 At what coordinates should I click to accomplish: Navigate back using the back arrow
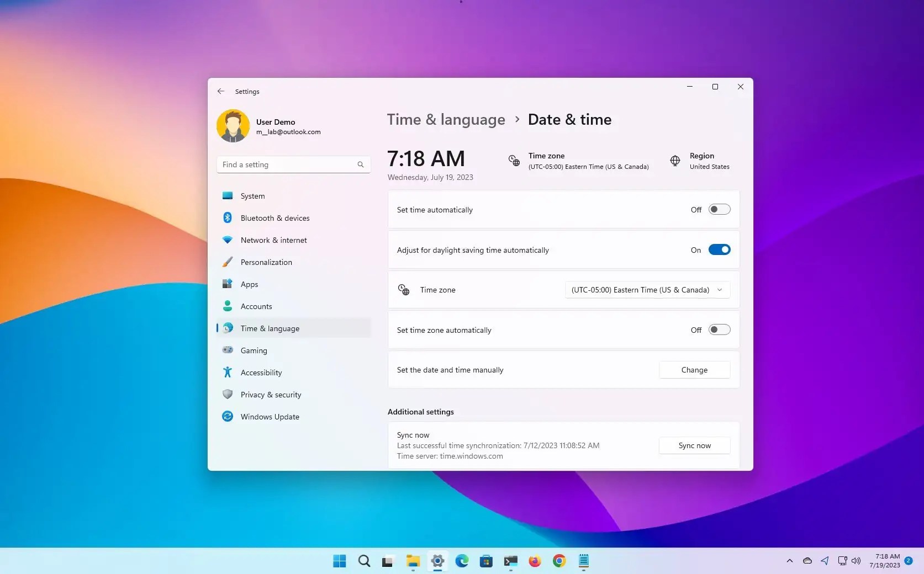tap(221, 91)
